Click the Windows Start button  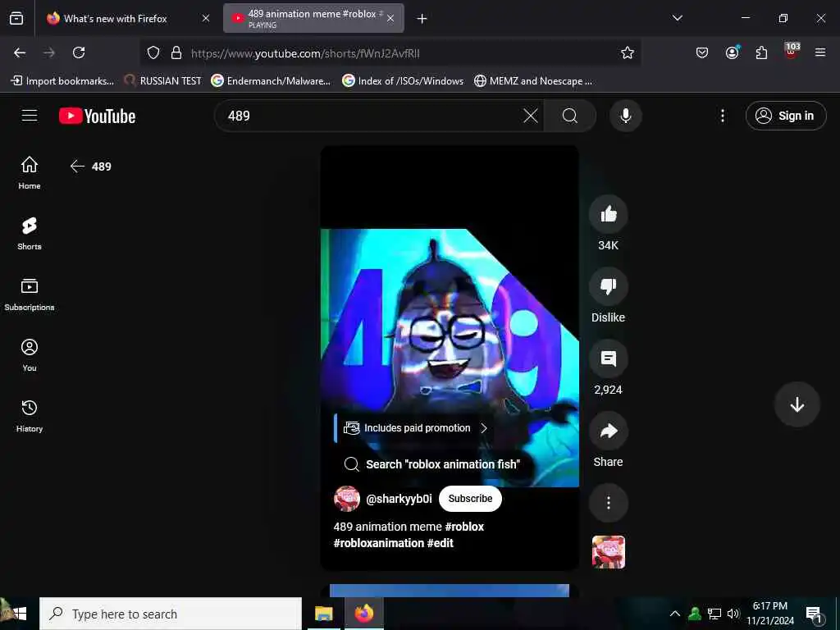[20, 614]
